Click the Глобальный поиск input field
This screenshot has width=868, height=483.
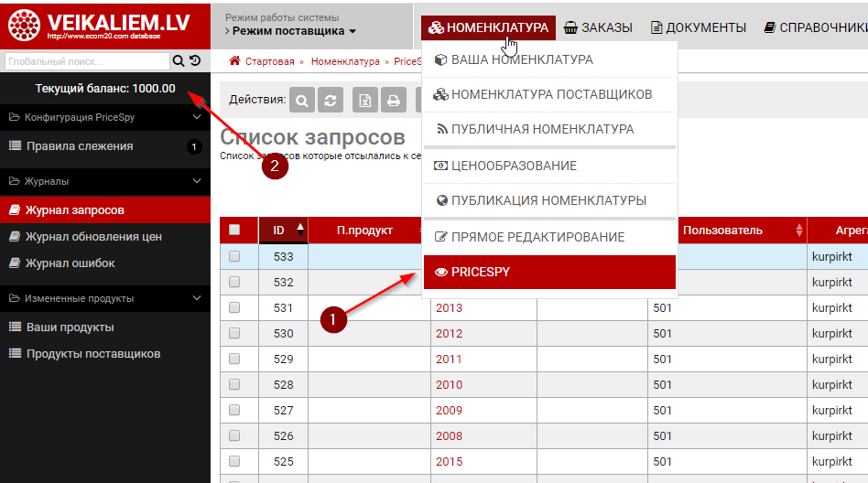[87, 61]
